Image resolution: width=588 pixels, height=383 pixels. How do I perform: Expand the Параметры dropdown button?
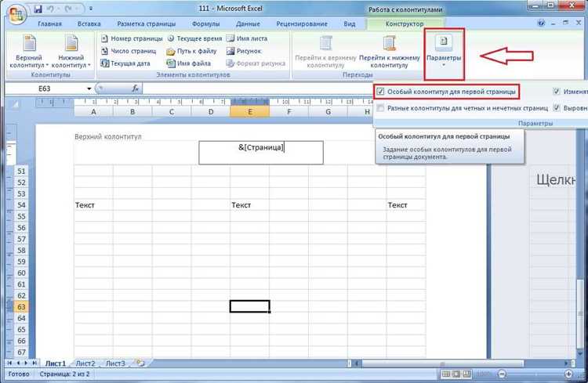[444, 52]
